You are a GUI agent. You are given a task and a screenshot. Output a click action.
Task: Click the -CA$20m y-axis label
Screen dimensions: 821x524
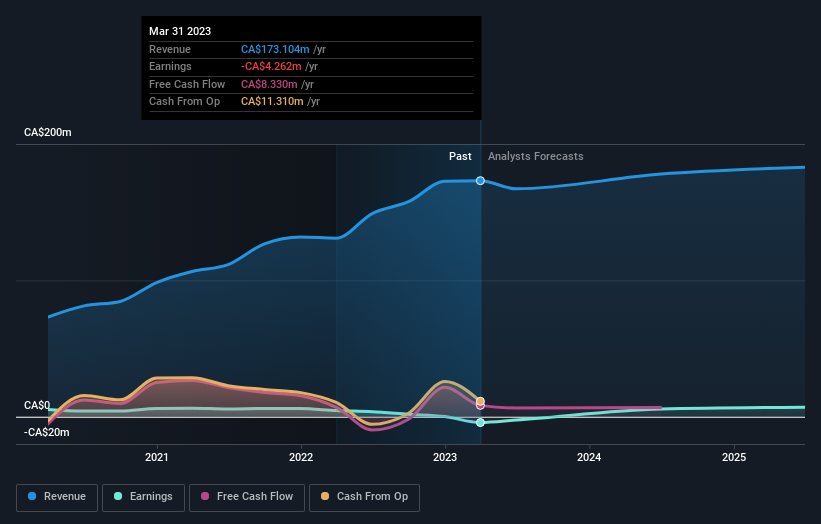[x=47, y=432]
